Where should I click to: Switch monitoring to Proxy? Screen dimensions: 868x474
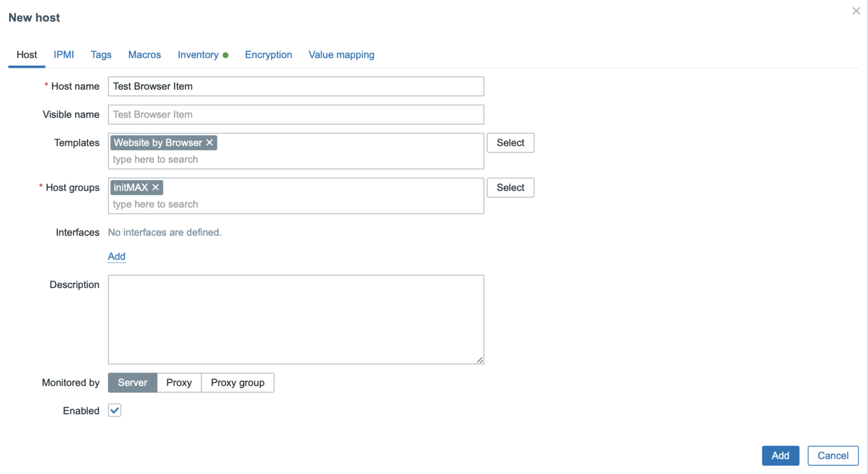[179, 382]
